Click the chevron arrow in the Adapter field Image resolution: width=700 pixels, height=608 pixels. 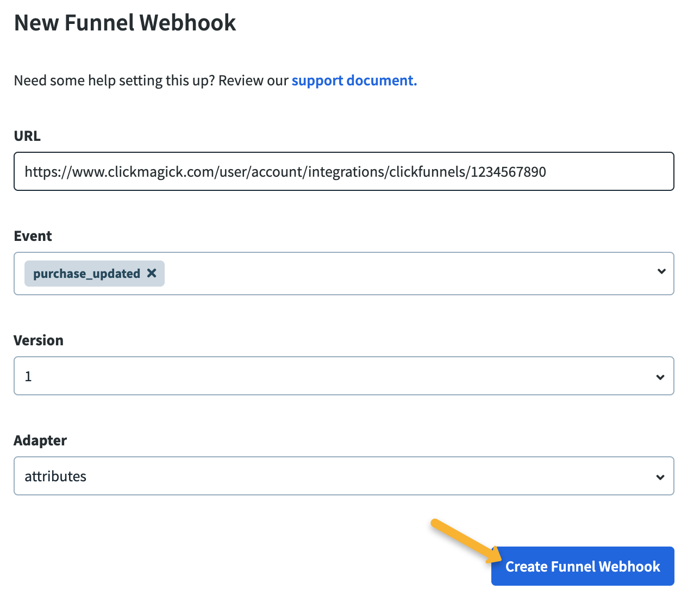(x=660, y=477)
